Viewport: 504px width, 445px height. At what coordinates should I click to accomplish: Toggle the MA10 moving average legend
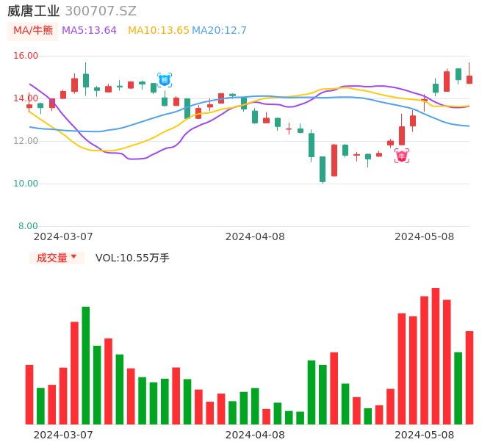coord(159,31)
